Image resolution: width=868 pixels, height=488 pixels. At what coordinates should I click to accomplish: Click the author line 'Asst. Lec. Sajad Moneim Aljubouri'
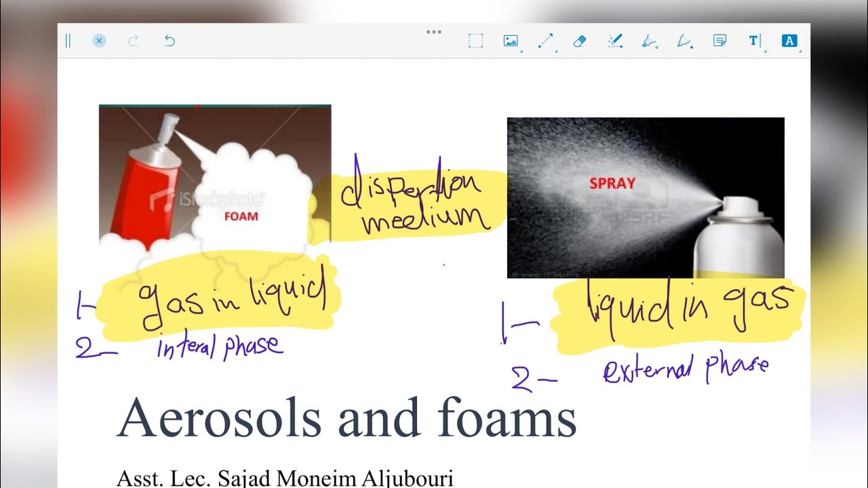coord(285,479)
